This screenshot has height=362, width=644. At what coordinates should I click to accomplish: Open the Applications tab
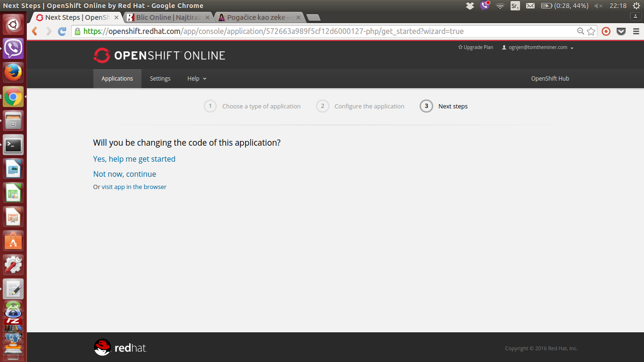[117, 79]
